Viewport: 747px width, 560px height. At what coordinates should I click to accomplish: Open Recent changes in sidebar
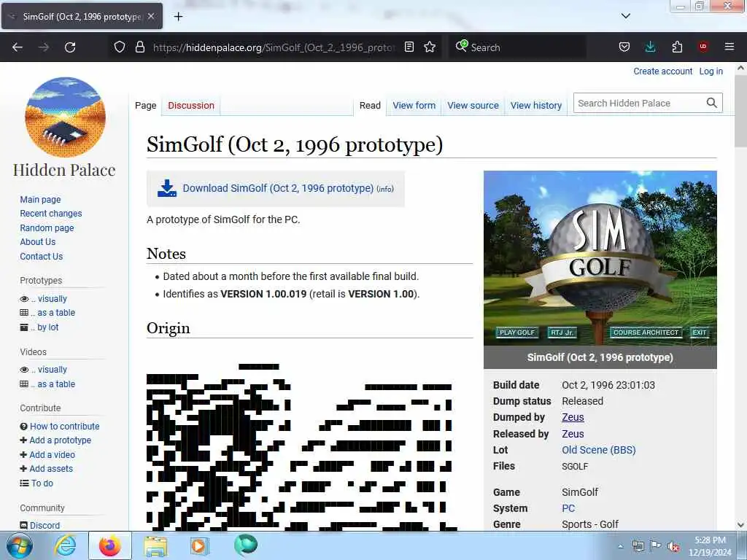[51, 214]
